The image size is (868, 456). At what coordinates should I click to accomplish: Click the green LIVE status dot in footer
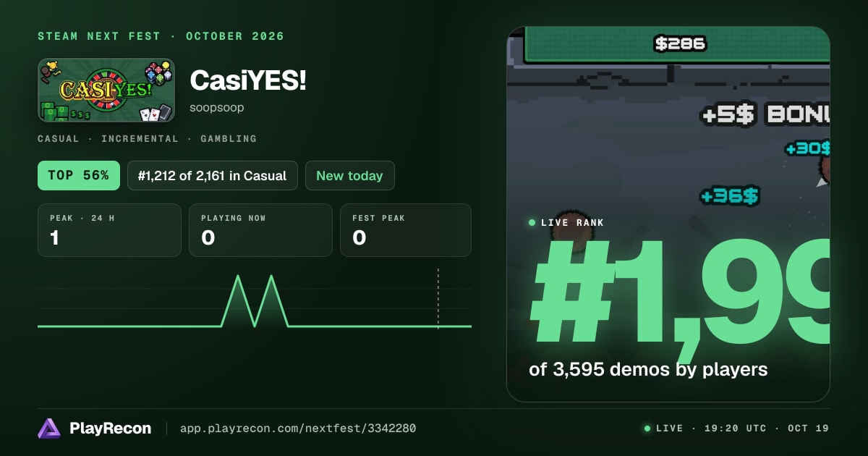point(647,428)
